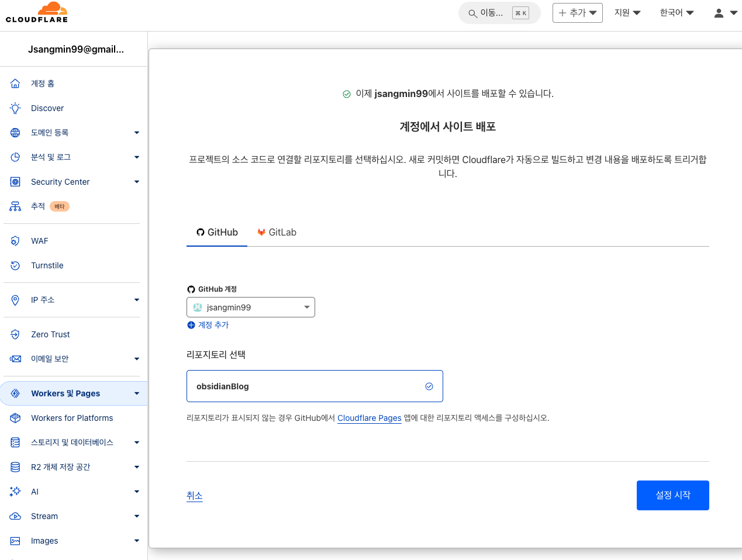
Task: Expand the IP 주소 menu arrow
Action: pyautogui.click(x=137, y=300)
